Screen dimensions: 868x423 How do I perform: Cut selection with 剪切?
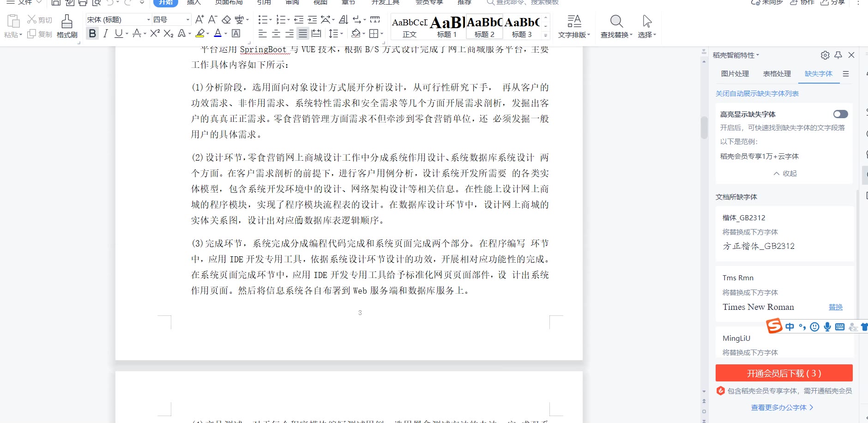point(39,19)
